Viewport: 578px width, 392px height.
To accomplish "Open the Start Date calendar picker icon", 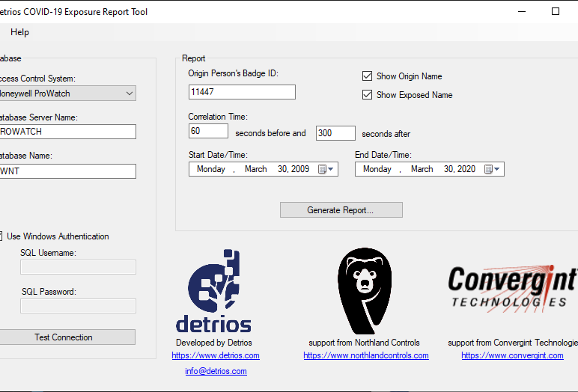I will pos(322,169).
